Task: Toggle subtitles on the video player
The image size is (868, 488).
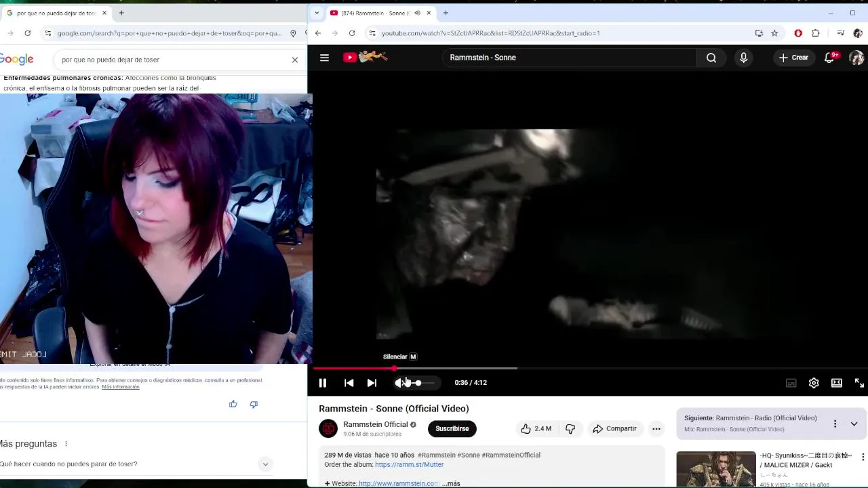Action: 791,383
